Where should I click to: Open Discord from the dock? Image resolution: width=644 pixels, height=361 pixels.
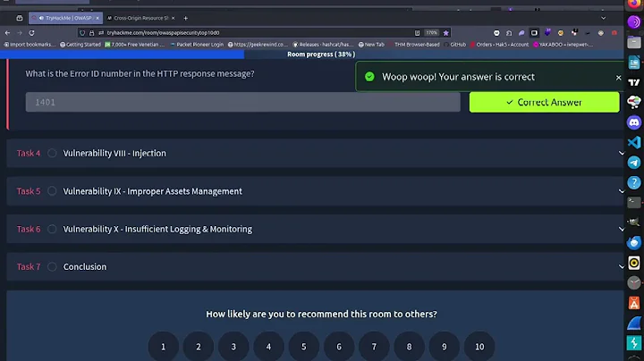634,122
